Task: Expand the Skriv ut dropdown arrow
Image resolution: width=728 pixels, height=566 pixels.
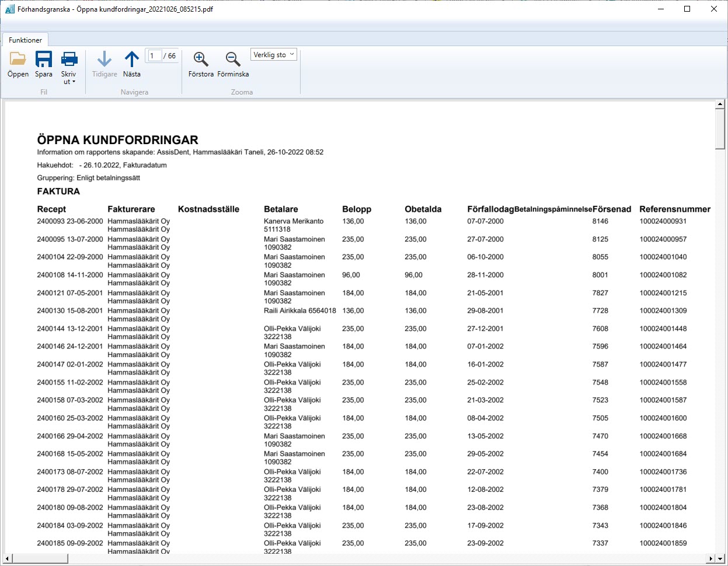Action: 74,82
